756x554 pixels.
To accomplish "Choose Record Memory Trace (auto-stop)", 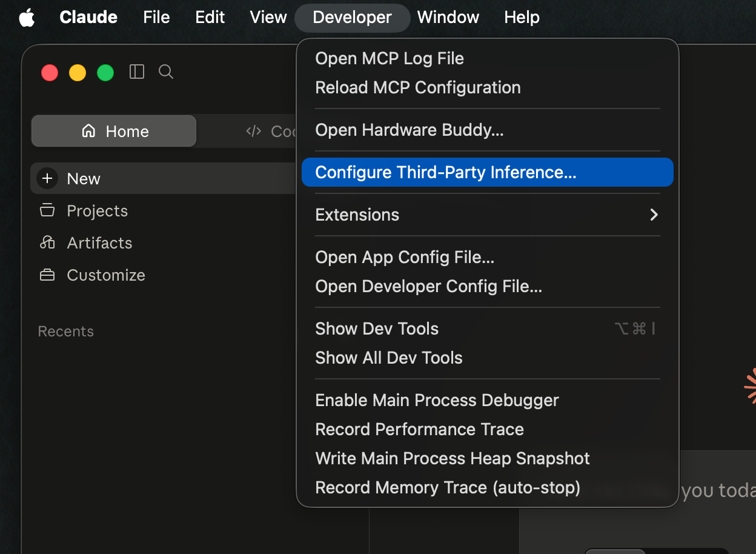I will tap(488, 487).
